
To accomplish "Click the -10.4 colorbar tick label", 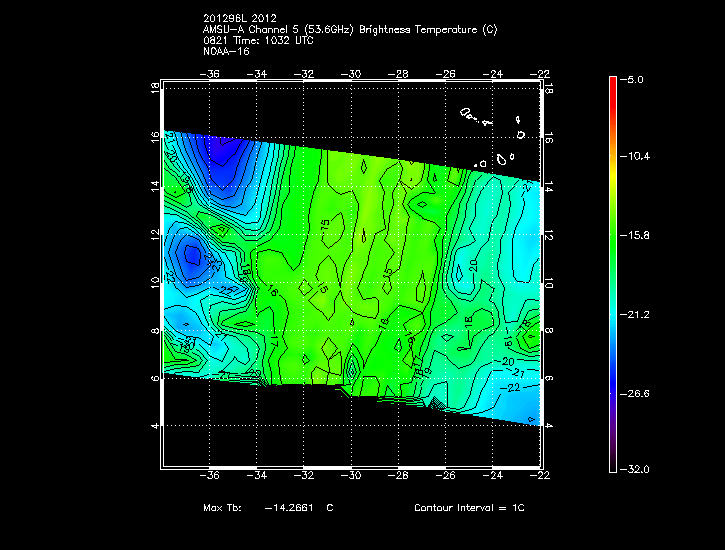I will [x=635, y=157].
